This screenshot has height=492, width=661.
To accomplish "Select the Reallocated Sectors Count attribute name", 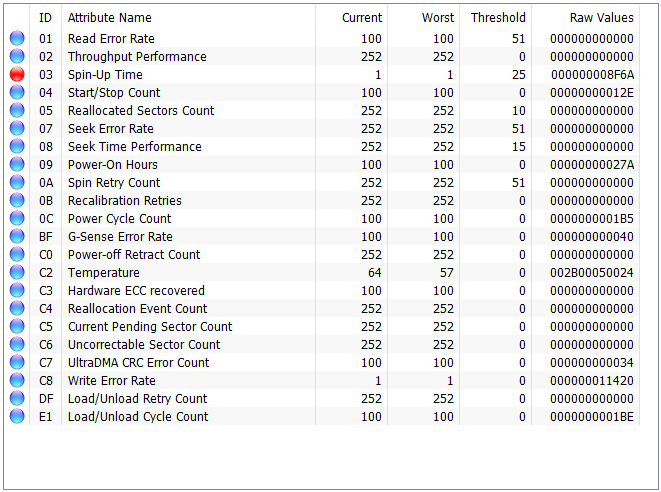I will (x=141, y=110).
